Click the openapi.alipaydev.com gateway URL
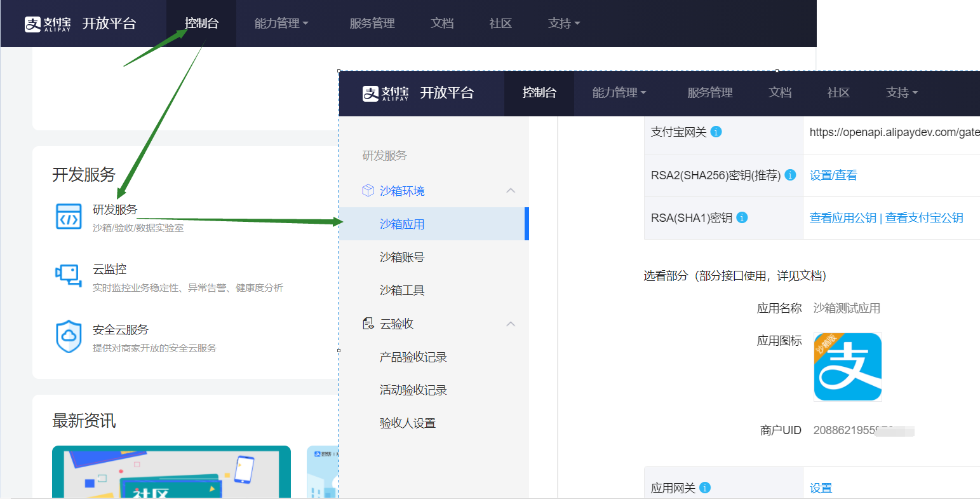980x499 pixels. pyautogui.click(x=894, y=132)
